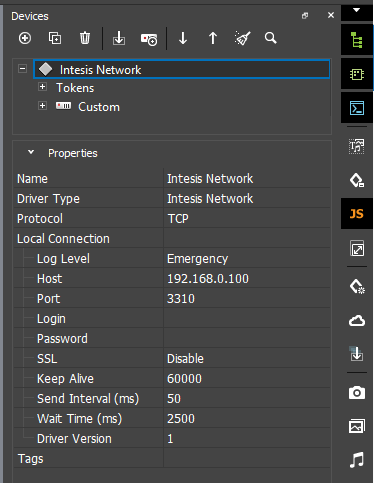Screen dimensions: 374x483
Task: Click the Log Level property label
Action: 63,259
